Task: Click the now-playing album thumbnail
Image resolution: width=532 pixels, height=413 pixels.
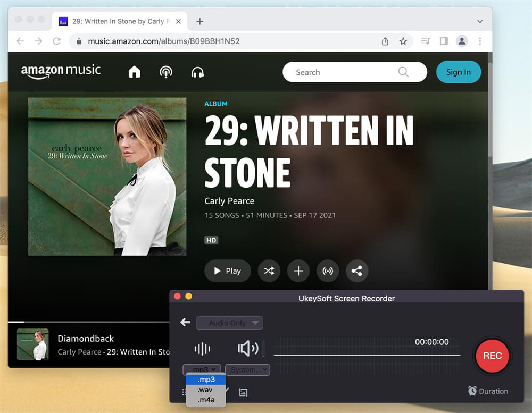Action: click(x=32, y=344)
